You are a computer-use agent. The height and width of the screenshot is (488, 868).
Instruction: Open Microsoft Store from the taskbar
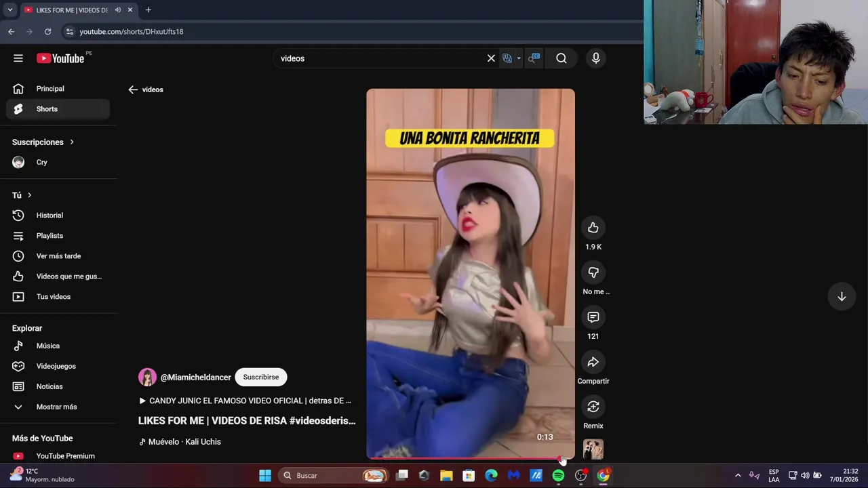point(469,476)
